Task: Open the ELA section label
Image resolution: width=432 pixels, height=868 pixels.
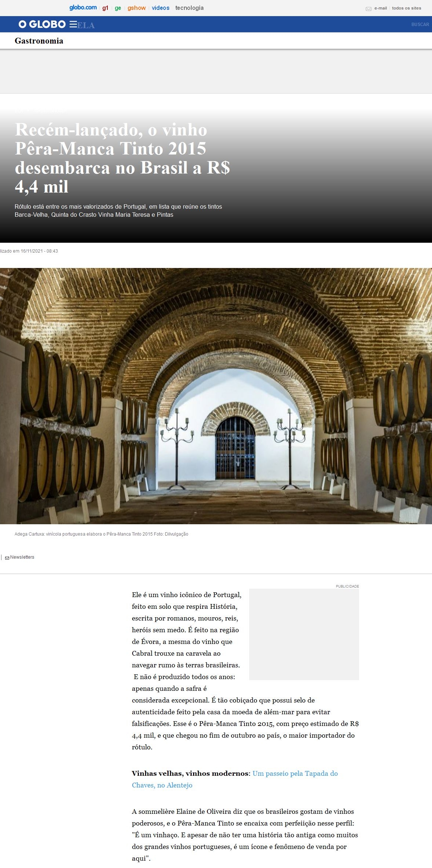Action: (x=86, y=25)
